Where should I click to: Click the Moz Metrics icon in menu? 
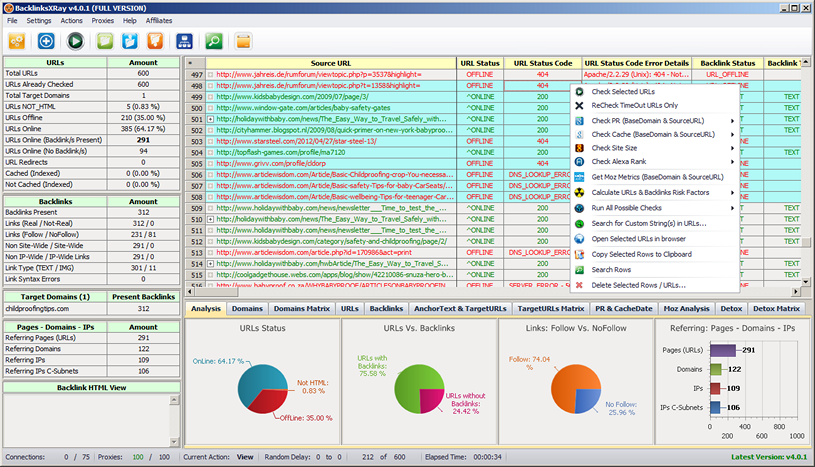pos(580,176)
